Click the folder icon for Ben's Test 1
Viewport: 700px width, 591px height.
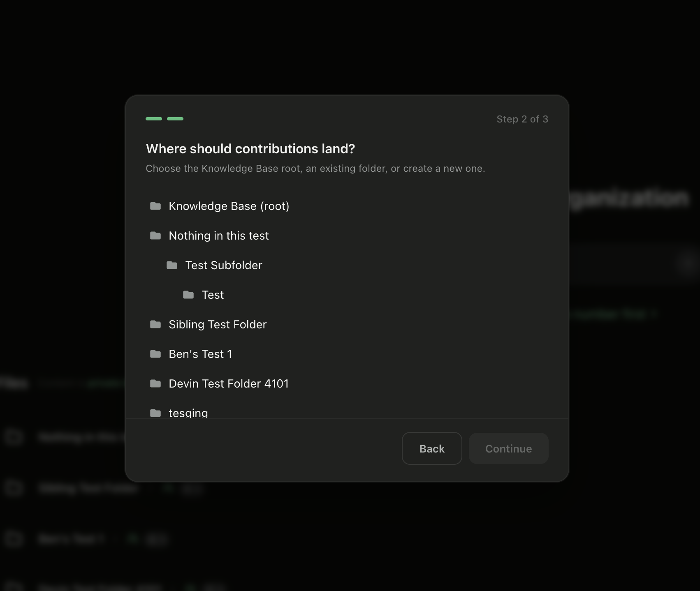(x=155, y=354)
